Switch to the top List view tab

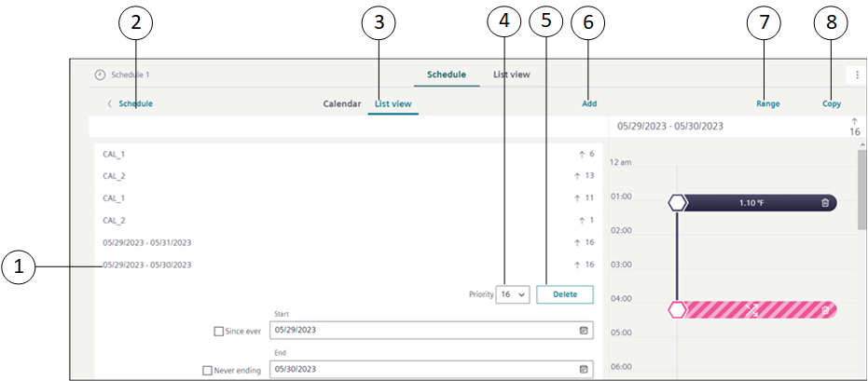point(512,75)
